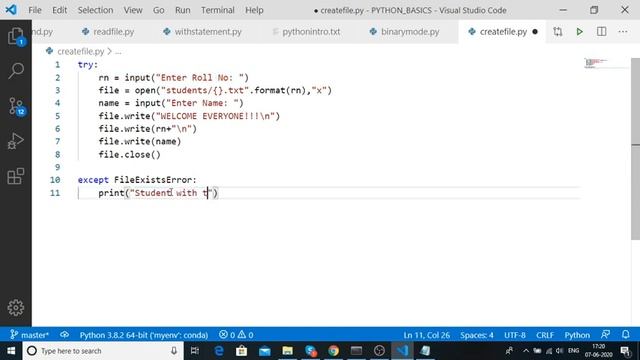Open the View menu
This screenshot has height=360, width=640.
click(x=133, y=10)
